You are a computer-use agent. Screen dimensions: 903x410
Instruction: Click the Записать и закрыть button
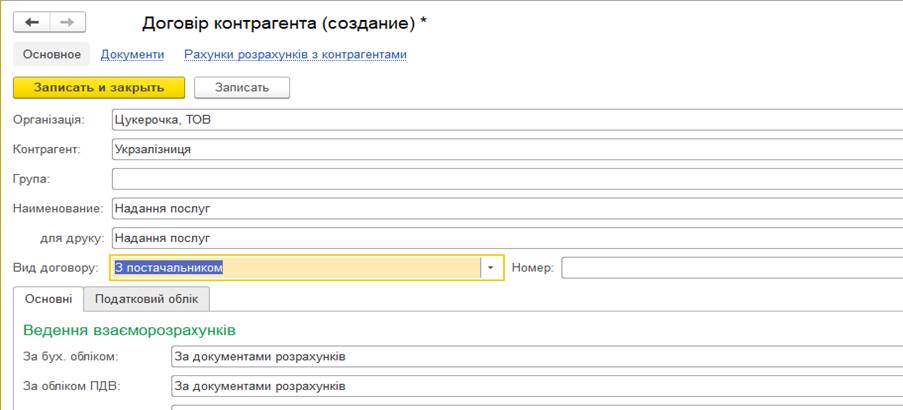coord(99,88)
